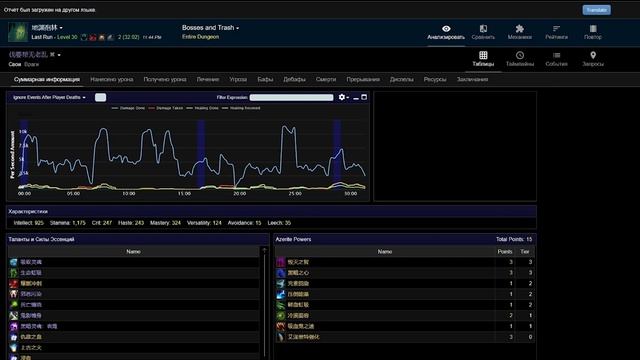This screenshot has height=360, width=640.
Task: Click the blue highlighted band near 30:00
Action: pyautogui.click(x=336, y=153)
